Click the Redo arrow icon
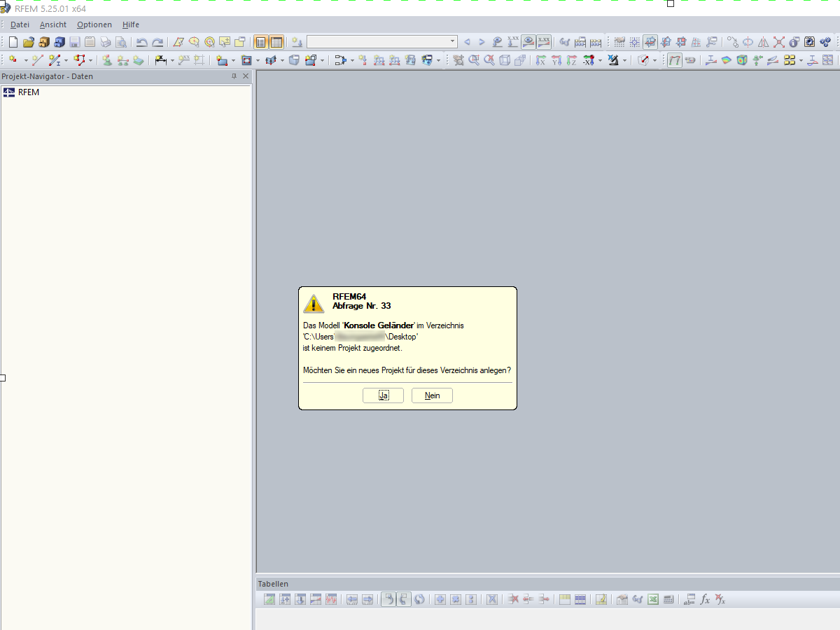 point(157,42)
